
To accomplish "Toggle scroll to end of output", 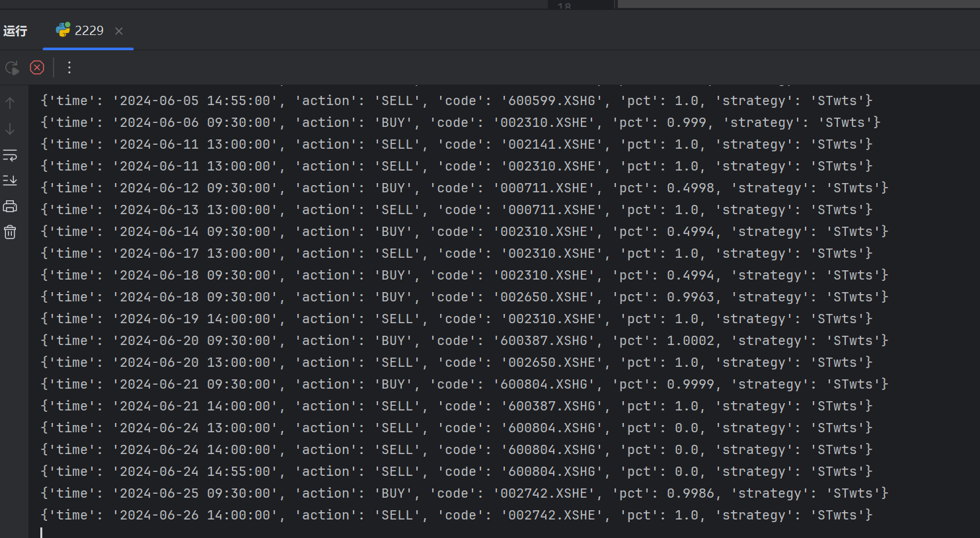I will (x=10, y=180).
